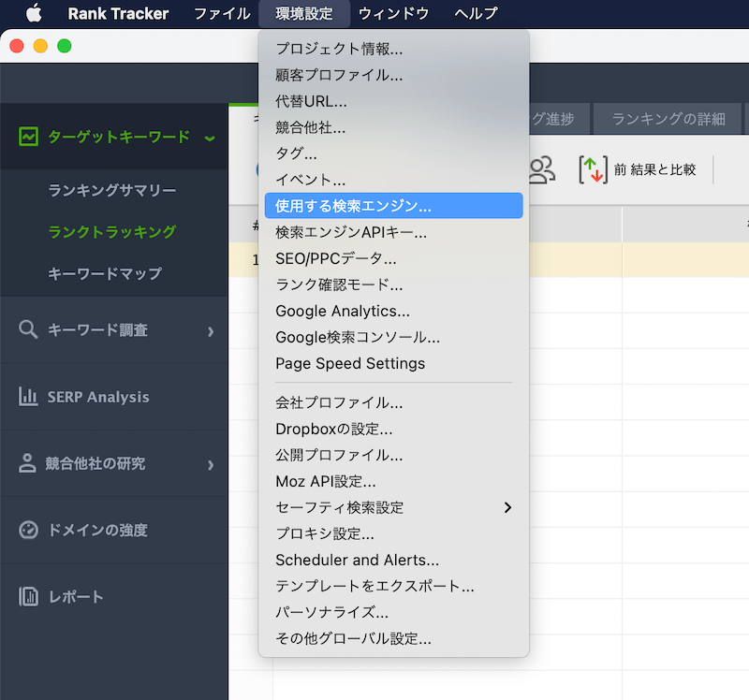This screenshot has height=700, width=749.
Task: Open the Rank Tracker app menu
Action: click(118, 13)
